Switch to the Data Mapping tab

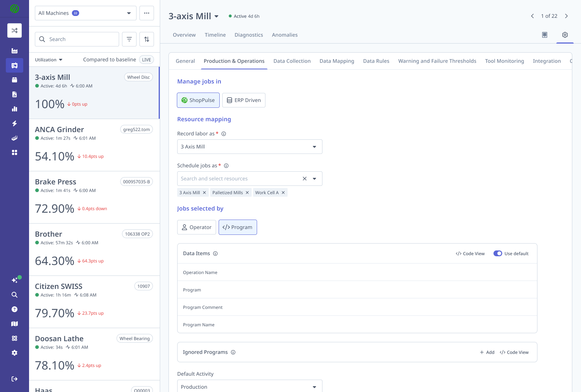337,61
